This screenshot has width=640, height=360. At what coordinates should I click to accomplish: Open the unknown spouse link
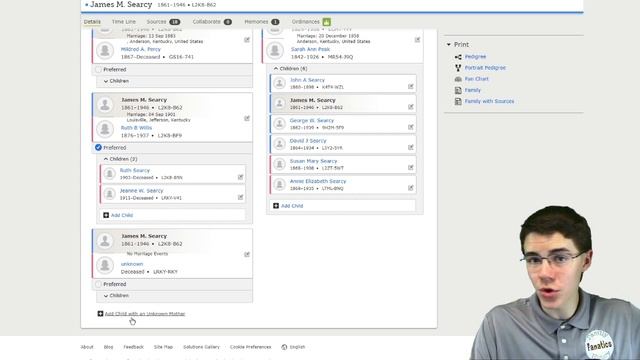pos(132,264)
